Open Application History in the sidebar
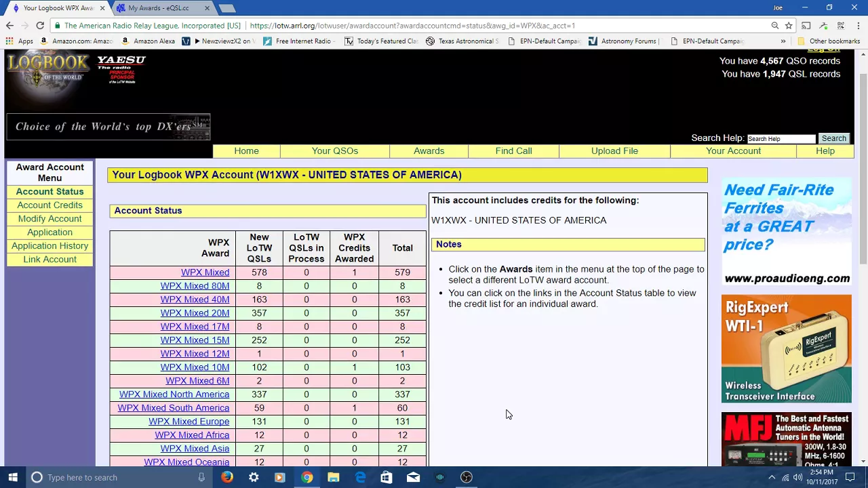The width and height of the screenshot is (868, 488). (50, 246)
